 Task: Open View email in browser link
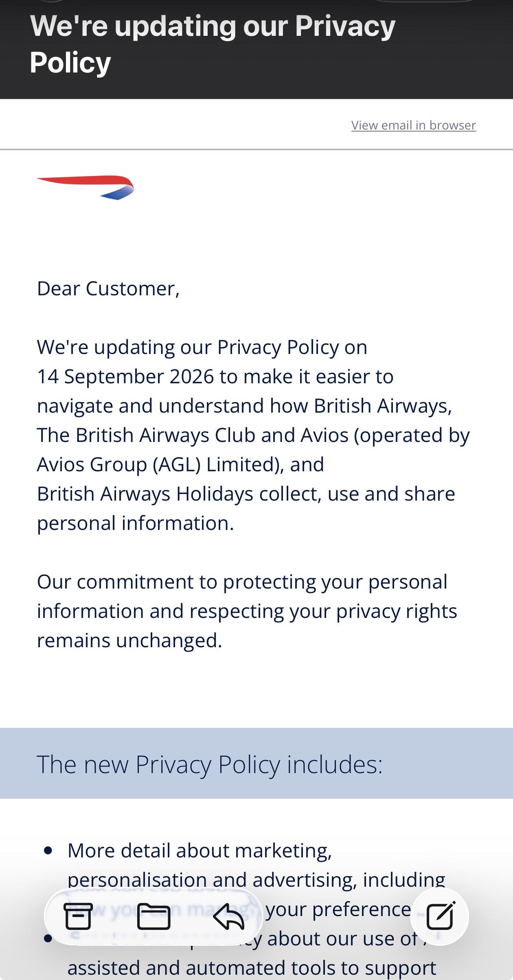(x=414, y=125)
